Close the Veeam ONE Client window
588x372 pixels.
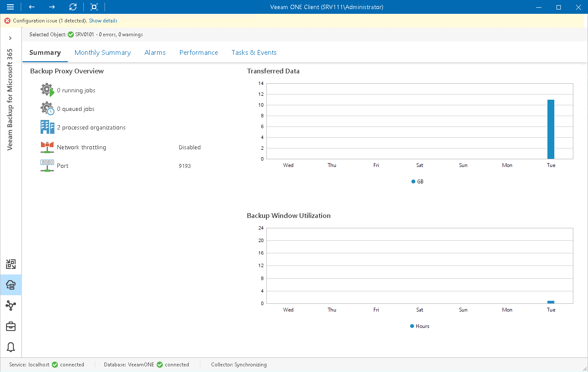pos(579,7)
